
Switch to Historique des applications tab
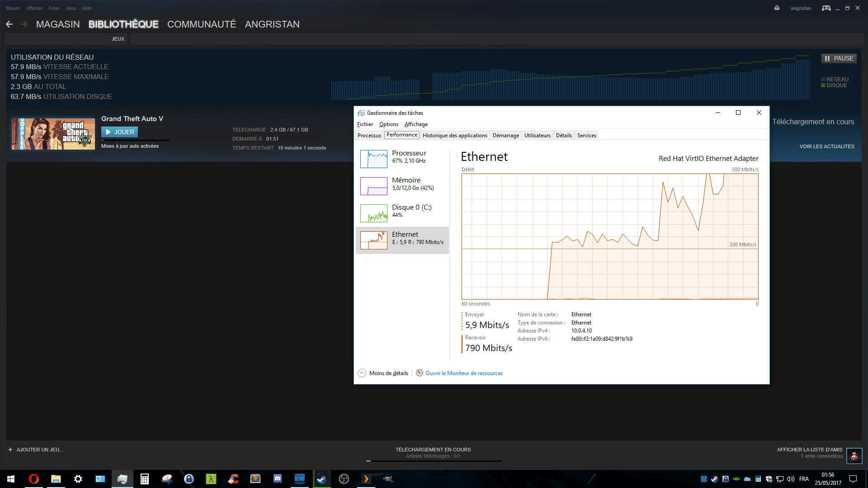455,136
